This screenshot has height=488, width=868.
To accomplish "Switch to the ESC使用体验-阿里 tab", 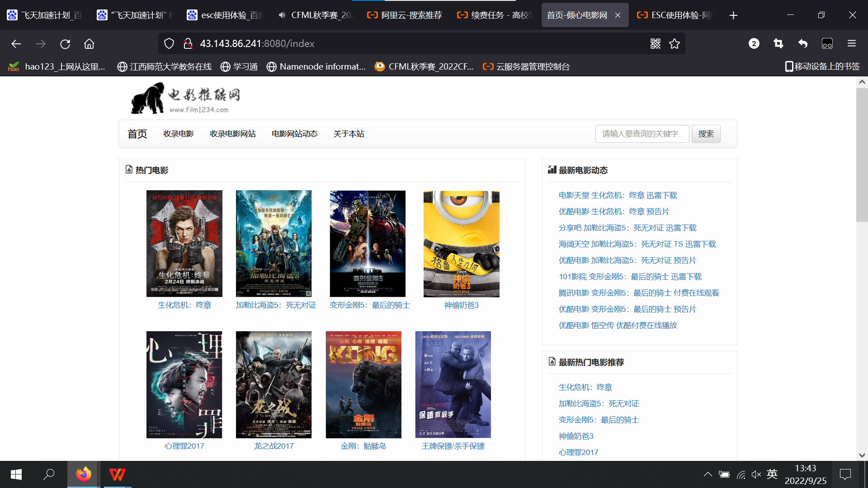I will pos(675,15).
